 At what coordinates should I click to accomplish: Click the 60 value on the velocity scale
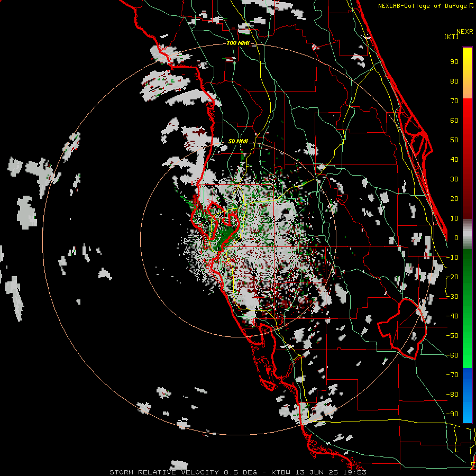point(454,121)
